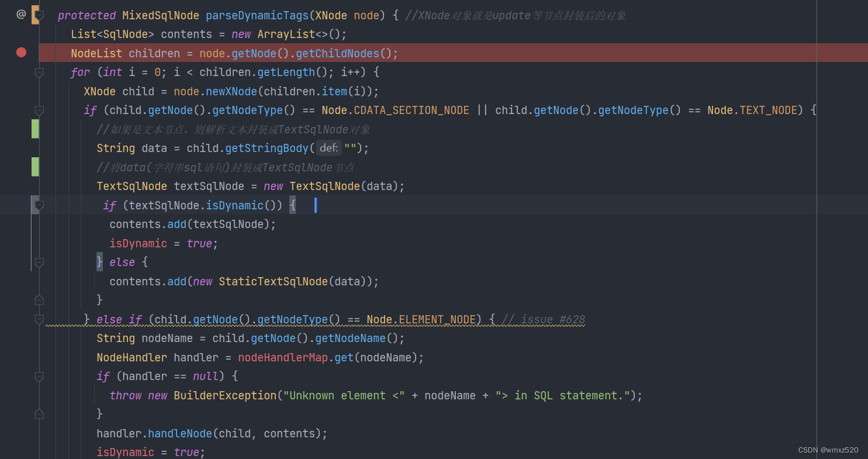Viewport: 868px width, 459px height.
Task: Click the "> in SQL statement." string
Action: point(563,395)
